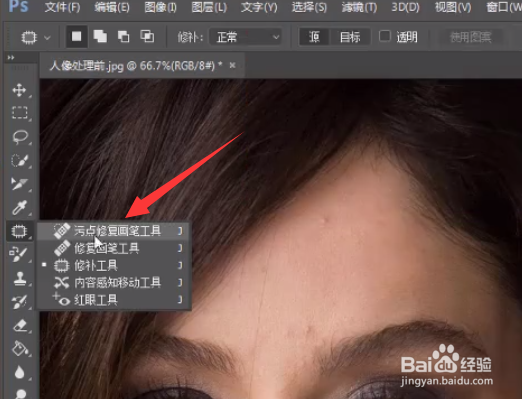Open the tool preset picker arrow

pos(47,38)
